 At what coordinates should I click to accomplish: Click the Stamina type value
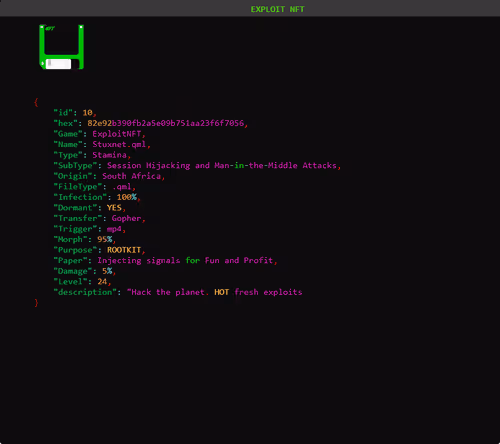pos(109,155)
